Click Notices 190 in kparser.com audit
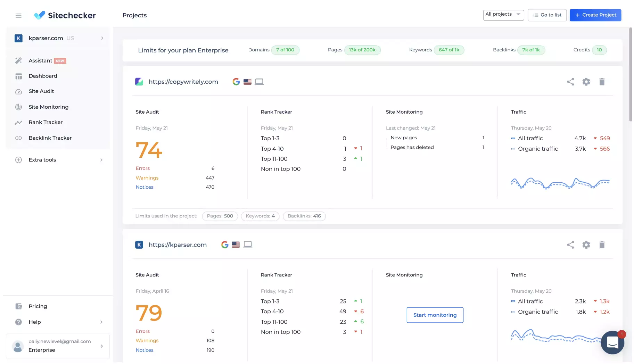 coord(175,350)
